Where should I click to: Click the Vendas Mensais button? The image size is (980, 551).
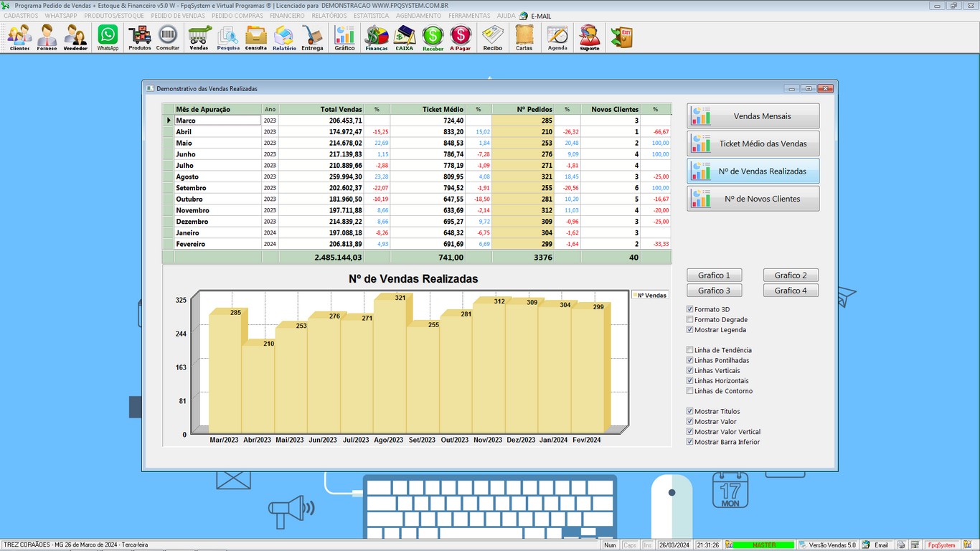(753, 116)
